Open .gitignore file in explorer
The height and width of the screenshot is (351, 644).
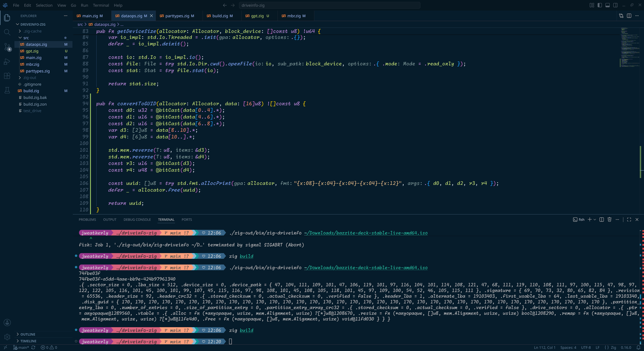(44, 84)
